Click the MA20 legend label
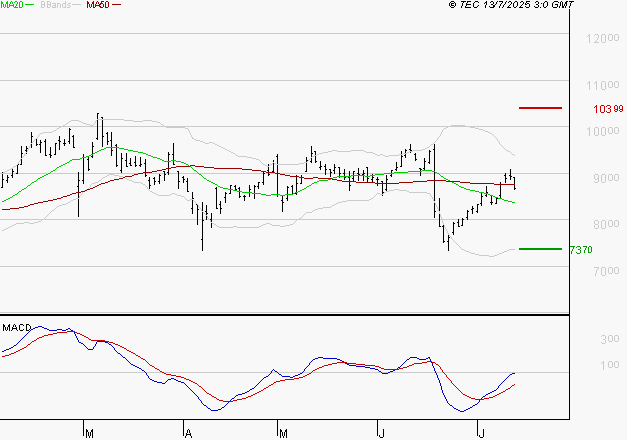 [11, 6]
